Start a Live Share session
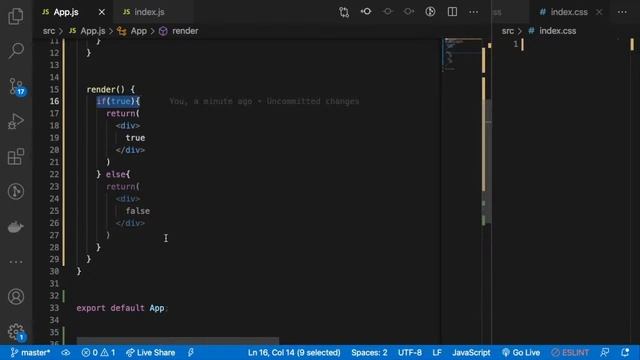The height and width of the screenshot is (360, 640). pyautogui.click(x=151, y=353)
